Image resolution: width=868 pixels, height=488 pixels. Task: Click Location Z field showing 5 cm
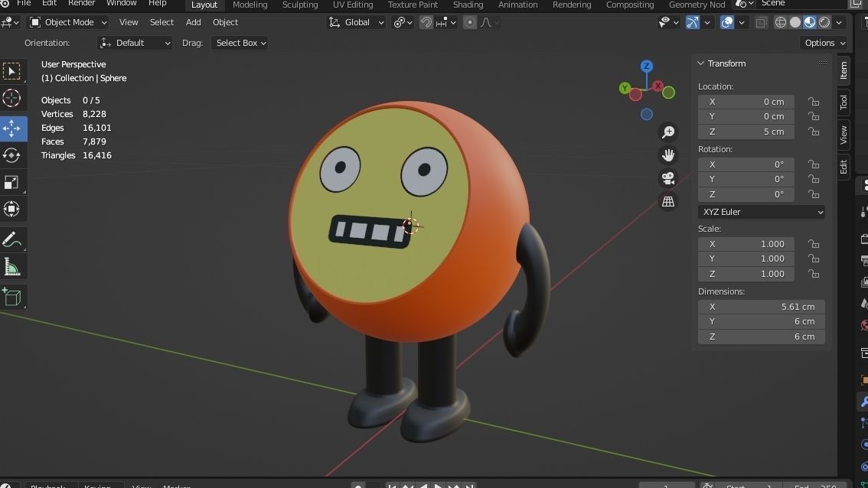746,132
